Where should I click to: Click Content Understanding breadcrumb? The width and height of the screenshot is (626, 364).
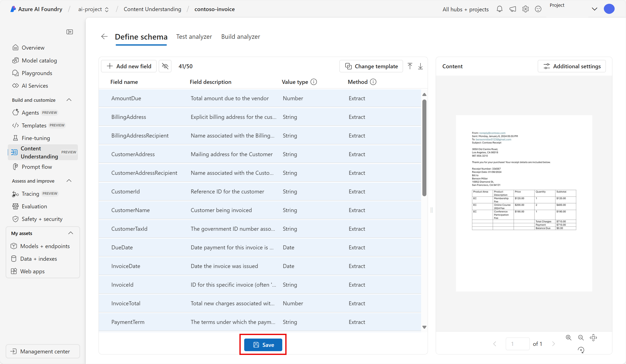click(x=152, y=9)
